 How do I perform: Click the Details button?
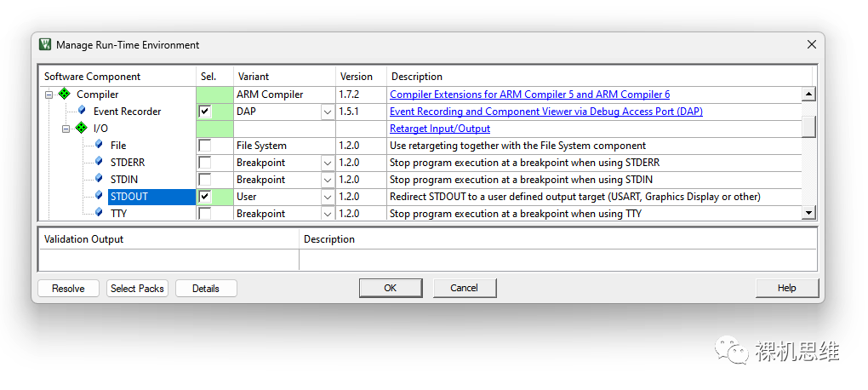[206, 288]
